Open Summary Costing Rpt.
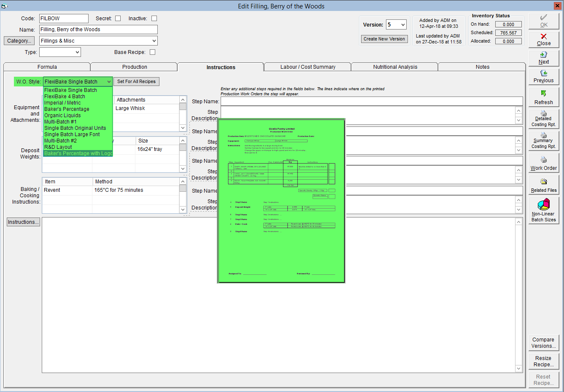This screenshot has height=392, width=564. coord(544,141)
